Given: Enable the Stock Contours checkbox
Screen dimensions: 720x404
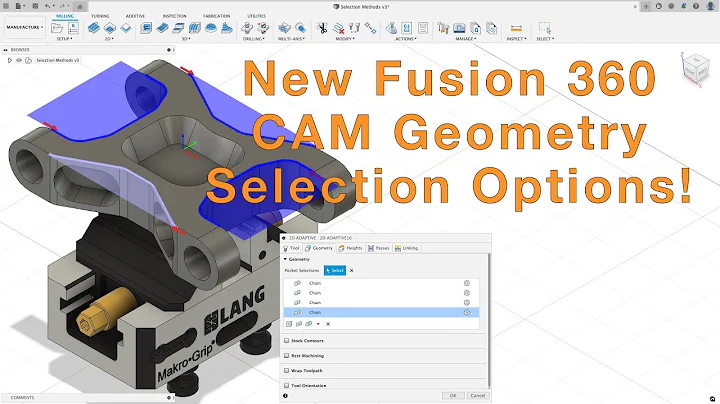Looking at the screenshot, I should click(287, 341).
